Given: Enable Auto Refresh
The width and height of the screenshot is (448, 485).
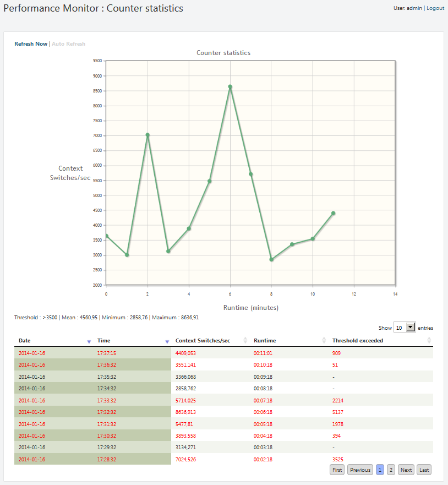Looking at the screenshot, I should [x=68, y=44].
